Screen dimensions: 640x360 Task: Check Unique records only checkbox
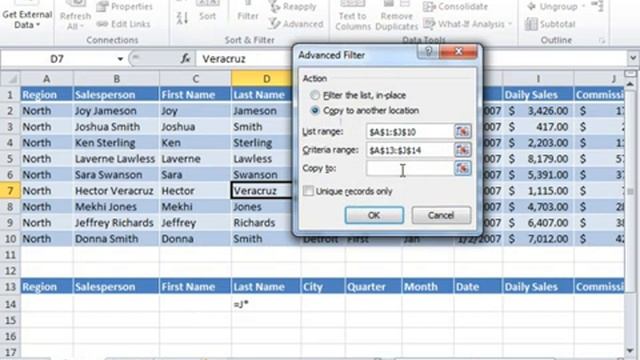coord(309,191)
